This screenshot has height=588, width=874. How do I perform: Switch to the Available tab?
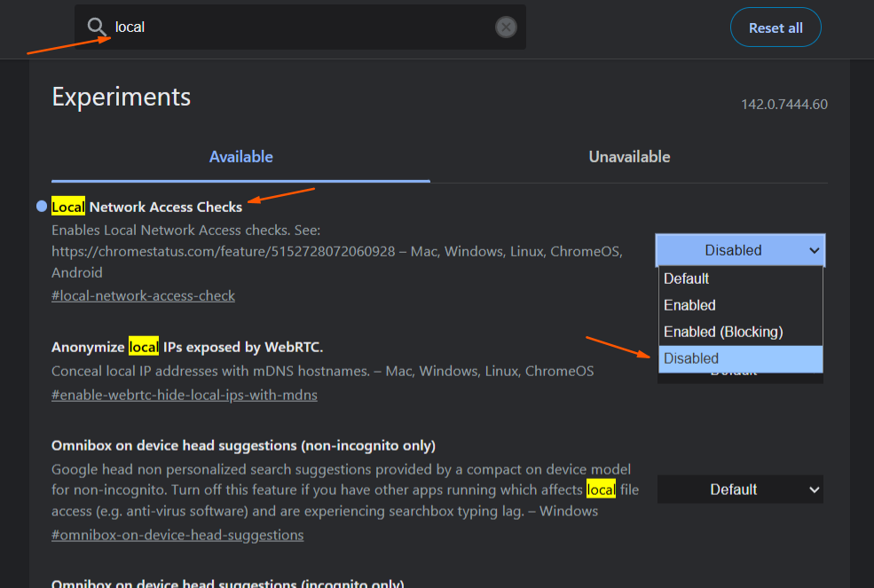click(x=240, y=157)
